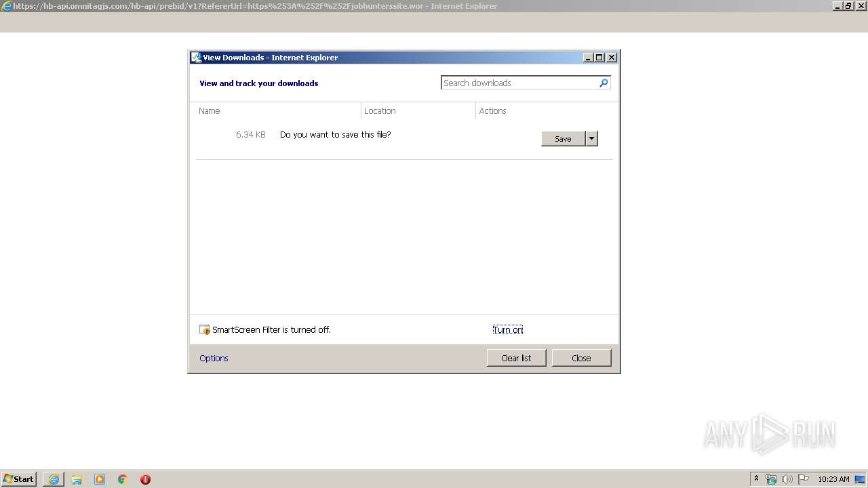
Task: Click the SmartScreen Filter shield icon
Action: pyautogui.click(x=205, y=330)
